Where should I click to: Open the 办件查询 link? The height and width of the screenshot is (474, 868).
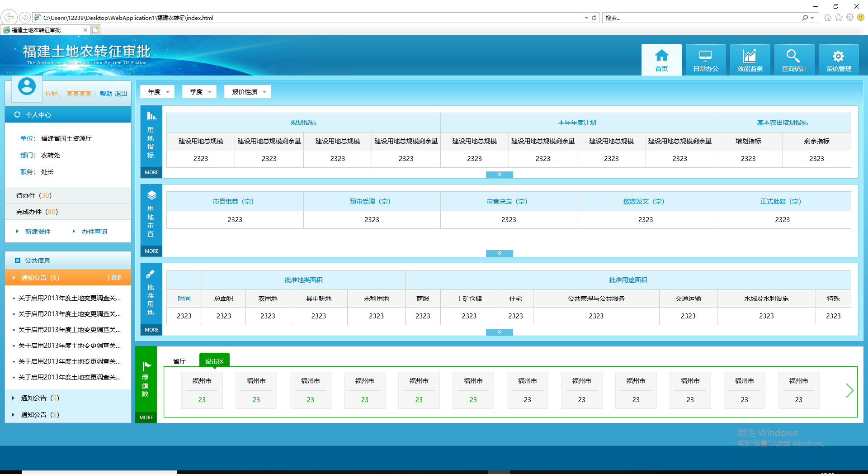coord(94,232)
